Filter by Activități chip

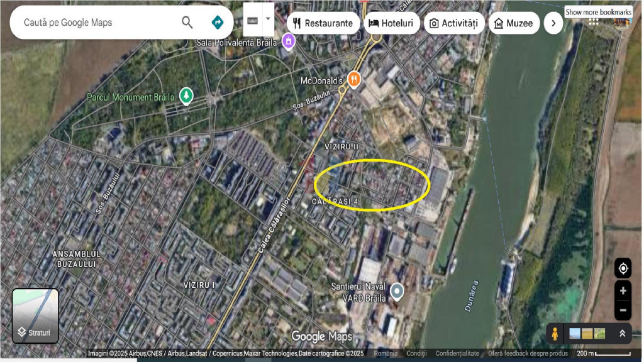click(453, 23)
